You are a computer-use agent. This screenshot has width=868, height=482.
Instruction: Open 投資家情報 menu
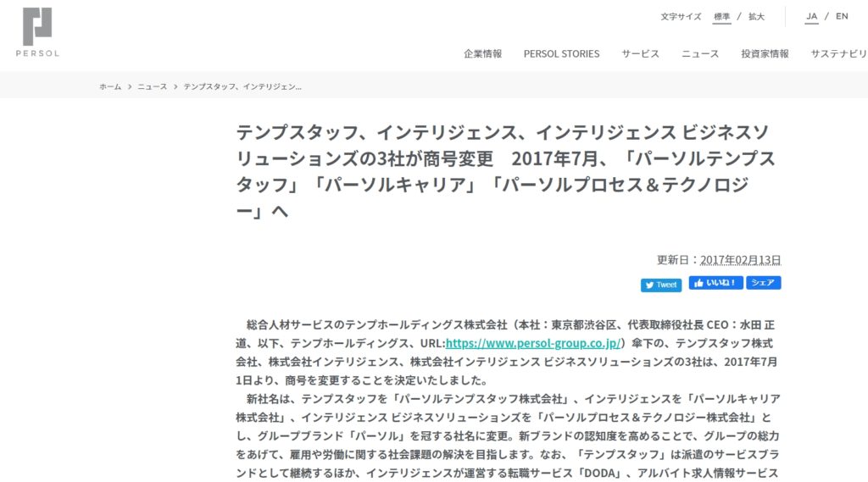pos(765,53)
